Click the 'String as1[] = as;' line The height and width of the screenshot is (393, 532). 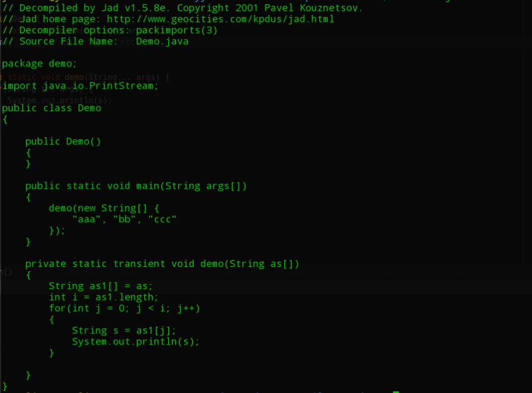pos(101,286)
